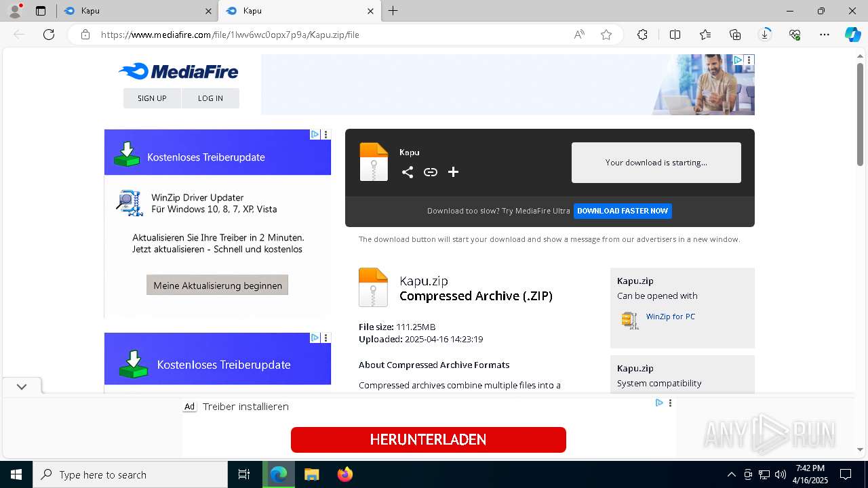The height and width of the screenshot is (488, 868).
Task: Open top banner ad options menu
Action: (749, 60)
